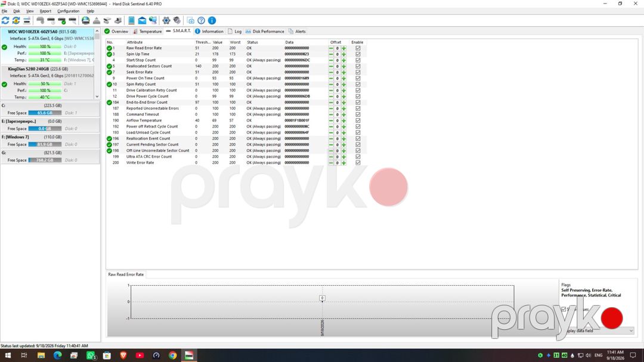The height and width of the screenshot is (362, 644).
Task: Open File Explorer from the taskbar
Action: pos(41,355)
